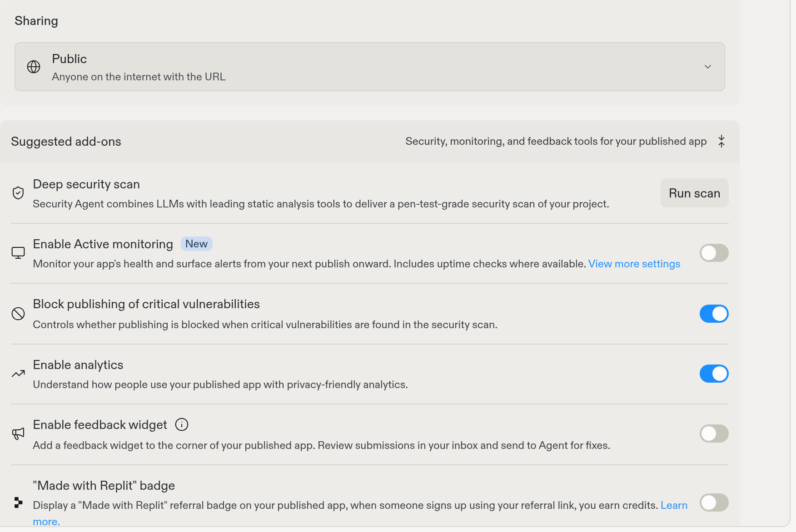Open the Public sharing dropdown
Screen dimensions: 796x532
point(370,67)
